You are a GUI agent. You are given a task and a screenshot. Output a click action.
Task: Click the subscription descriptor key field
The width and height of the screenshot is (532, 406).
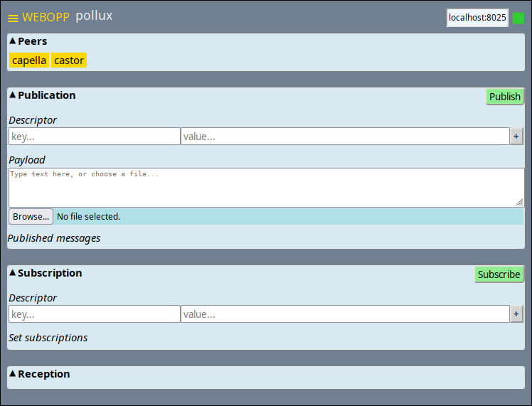coord(94,314)
